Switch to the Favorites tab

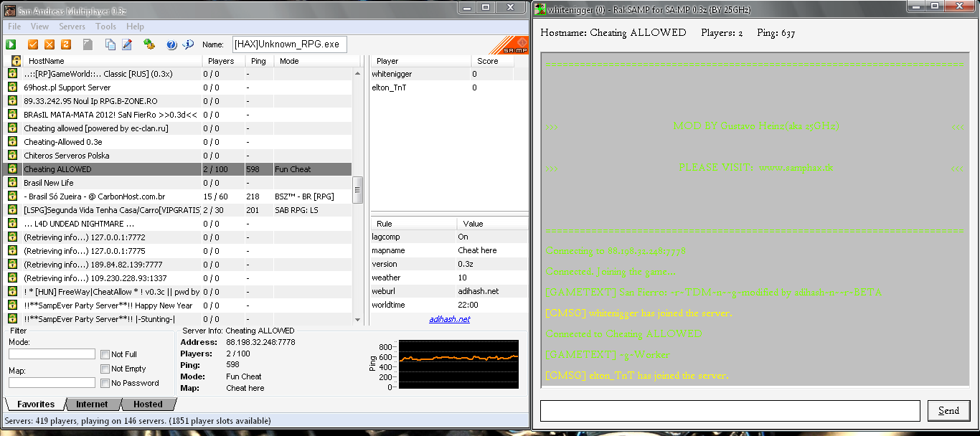tap(36, 404)
